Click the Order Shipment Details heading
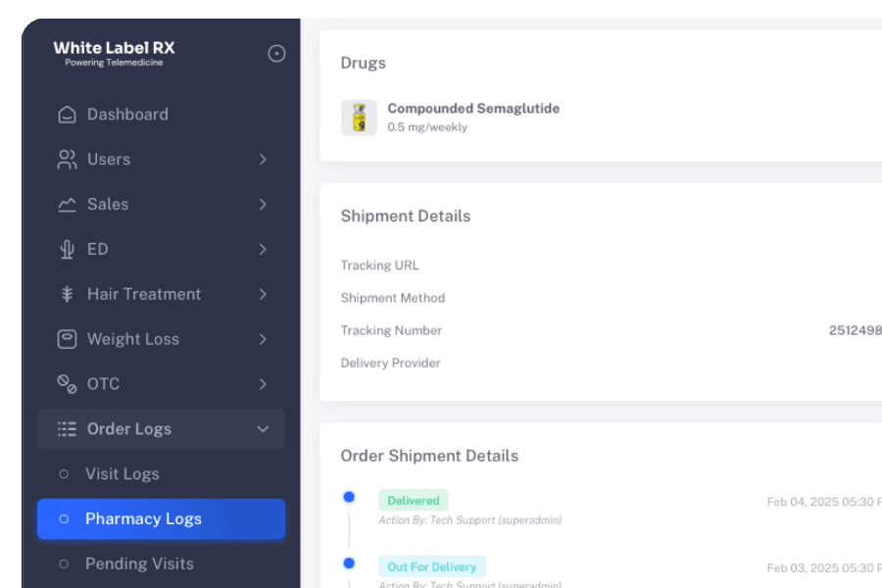 [429, 456]
